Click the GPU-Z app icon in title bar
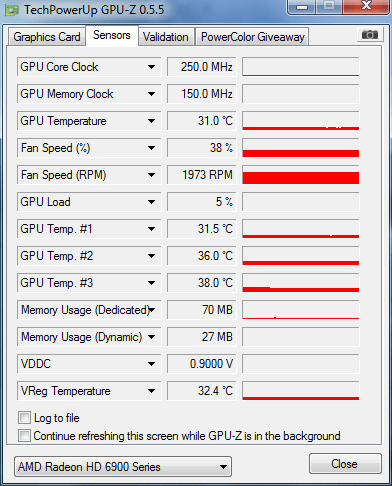Viewport: 392px width, 486px height. click(x=11, y=10)
